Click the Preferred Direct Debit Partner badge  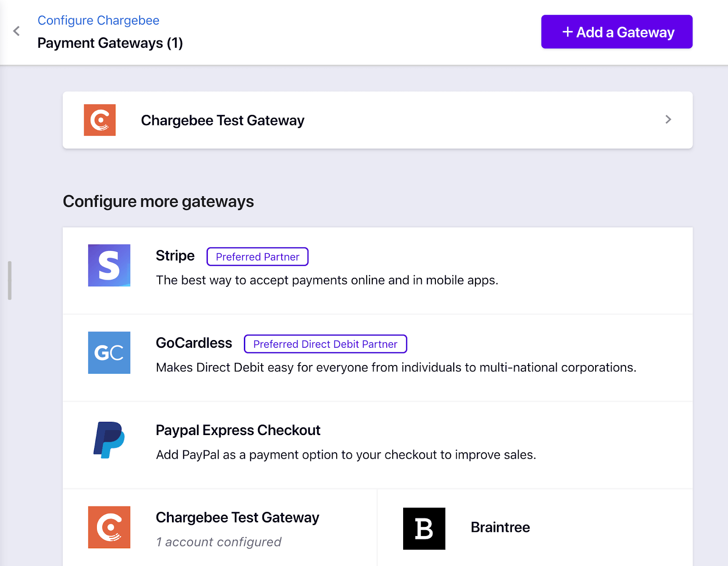[x=325, y=344]
